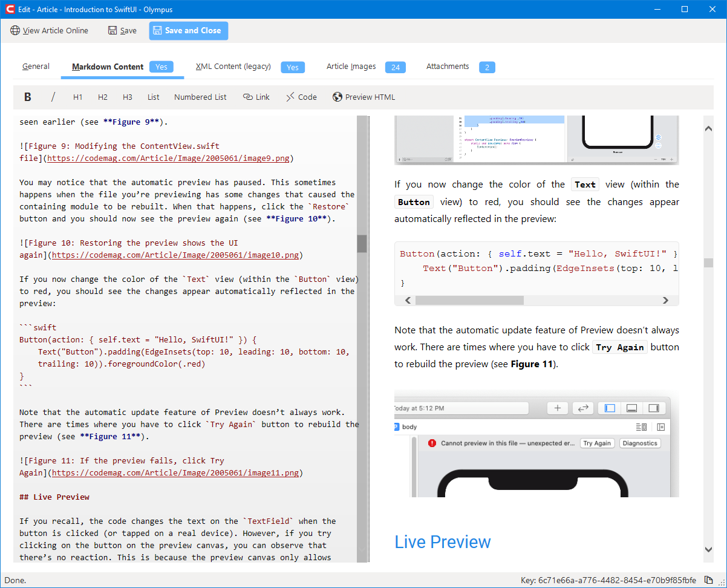The width and height of the screenshot is (727, 588).
Task: Apply Italic formatting
Action: tap(53, 97)
